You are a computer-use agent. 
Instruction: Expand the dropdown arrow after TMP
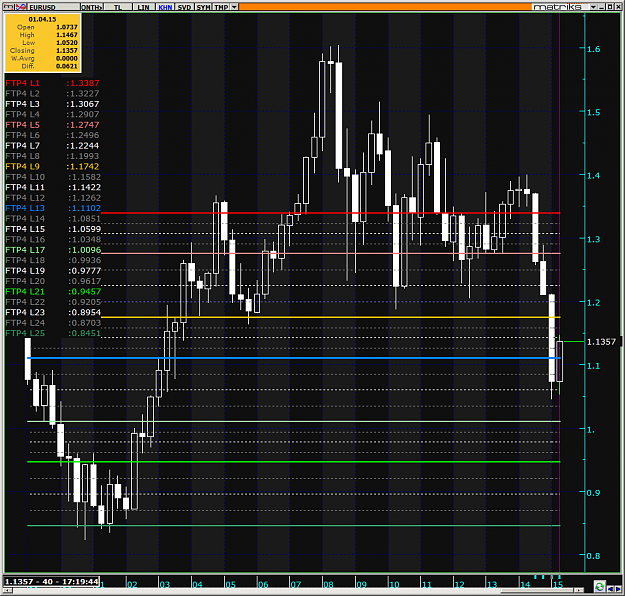click(234, 7)
